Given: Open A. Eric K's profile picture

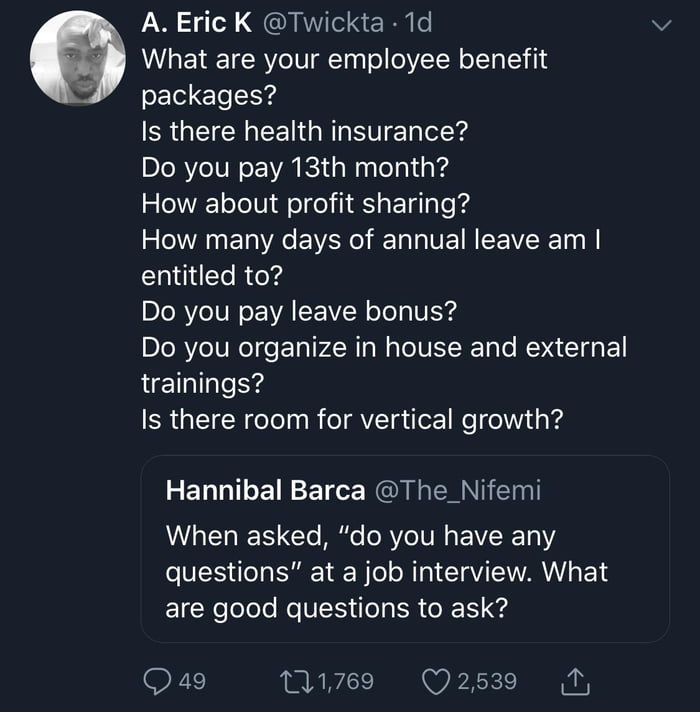Looking at the screenshot, I should tap(77, 59).
